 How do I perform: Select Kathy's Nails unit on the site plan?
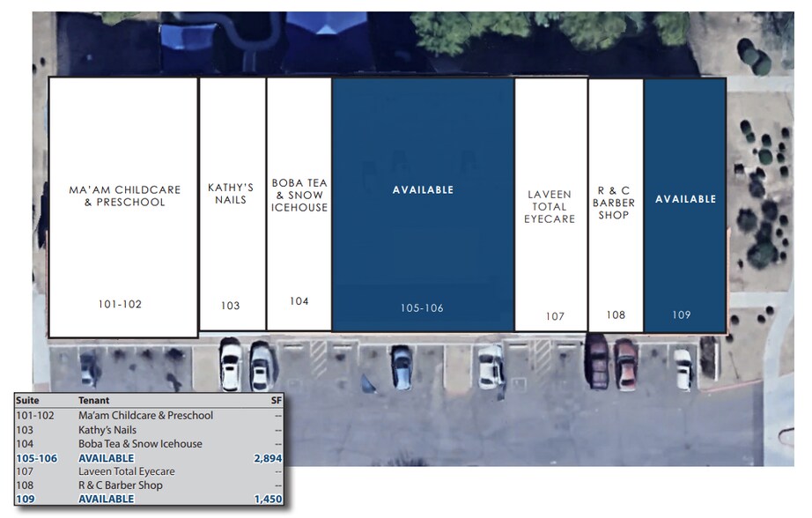click(231, 194)
